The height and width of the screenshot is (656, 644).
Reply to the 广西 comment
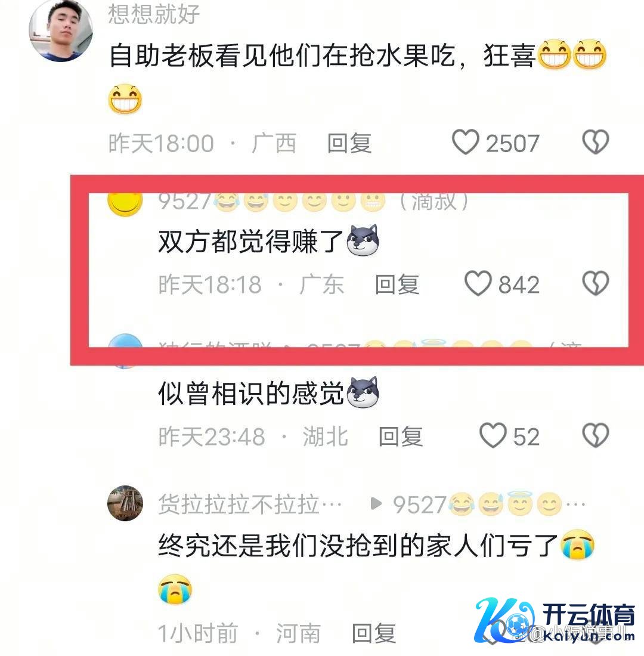coord(349,143)
